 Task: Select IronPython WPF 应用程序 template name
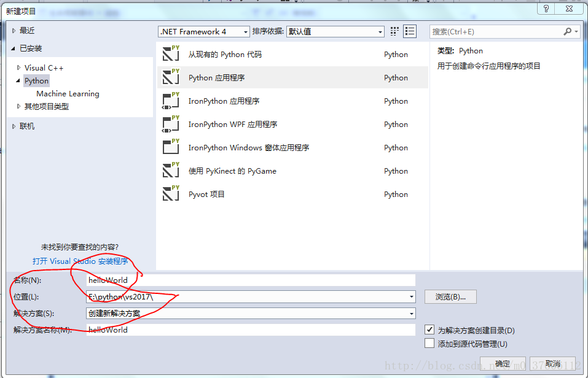pos(232,124)
